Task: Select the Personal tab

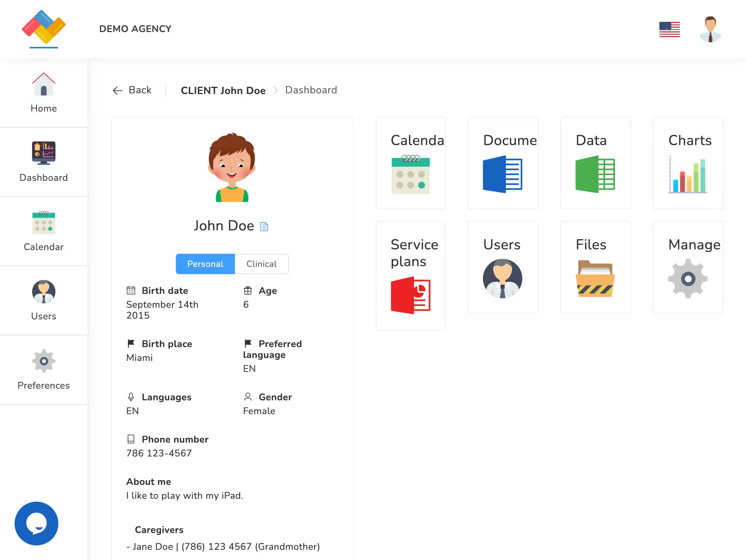Action: coord(205,264)
